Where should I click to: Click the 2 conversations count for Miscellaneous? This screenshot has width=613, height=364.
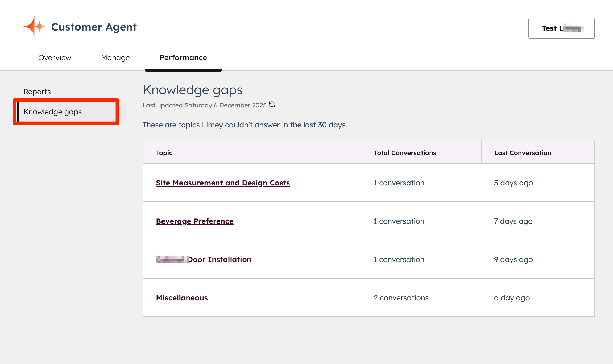click(x=401, y=298)
